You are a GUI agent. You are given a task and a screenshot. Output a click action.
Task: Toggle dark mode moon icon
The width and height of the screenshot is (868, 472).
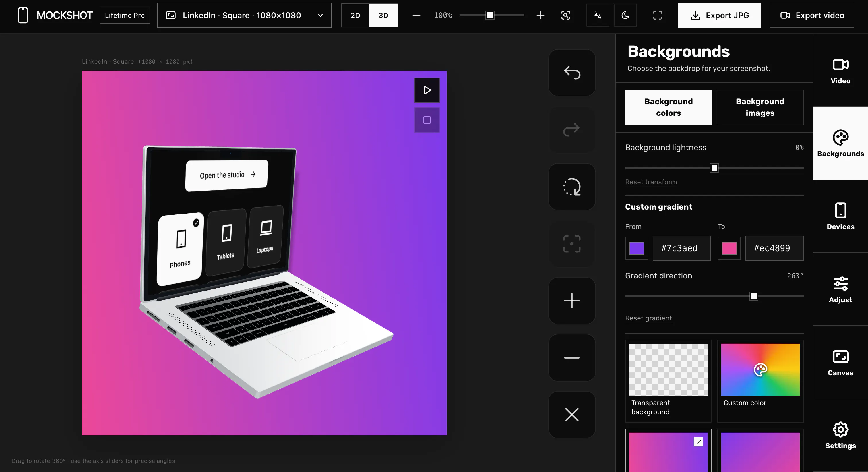tap(625, 15)
